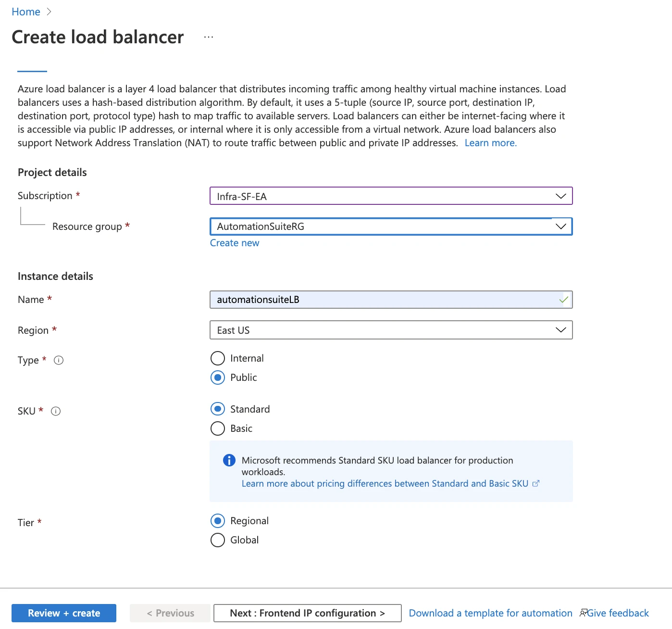Image resolution: width=672 pixels, height=629 pixels.
Task: Go to Next: Frontend IP configuration
Action: point(308,613)
